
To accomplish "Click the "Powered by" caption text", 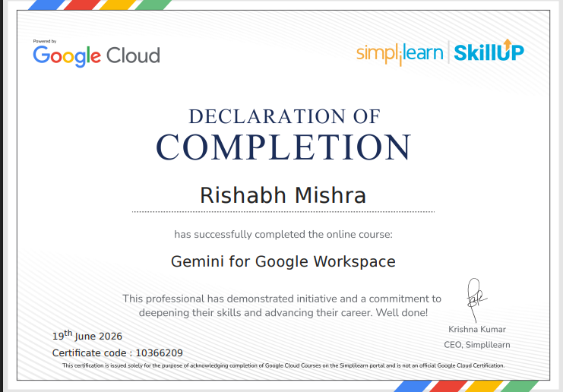I will point(45,41).
